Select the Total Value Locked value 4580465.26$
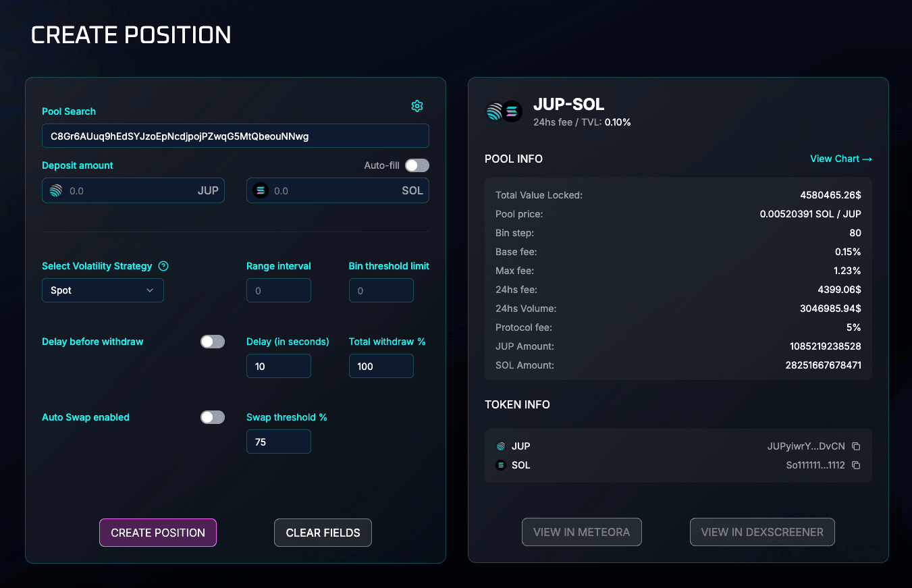Screen dimensions: 912x588 [830, 195]
